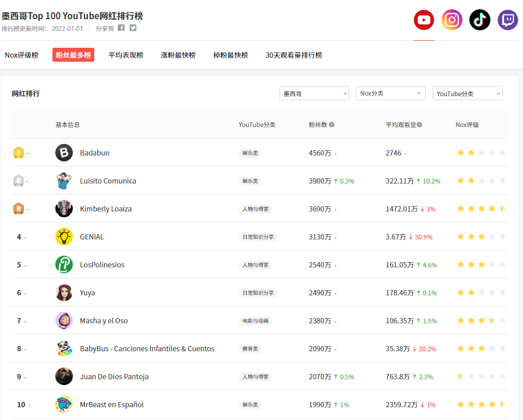Share to Twitter icon
The image size is (523, 420).
133,28
